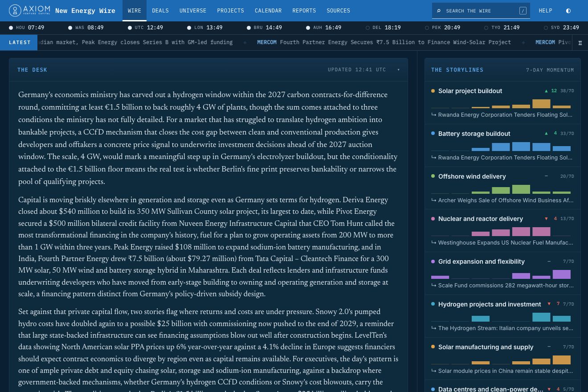The width and height of the screenshot is (588, 392).
Task: Click the Grid expansion and flexibility momentum chart
Action: point(501,274)
